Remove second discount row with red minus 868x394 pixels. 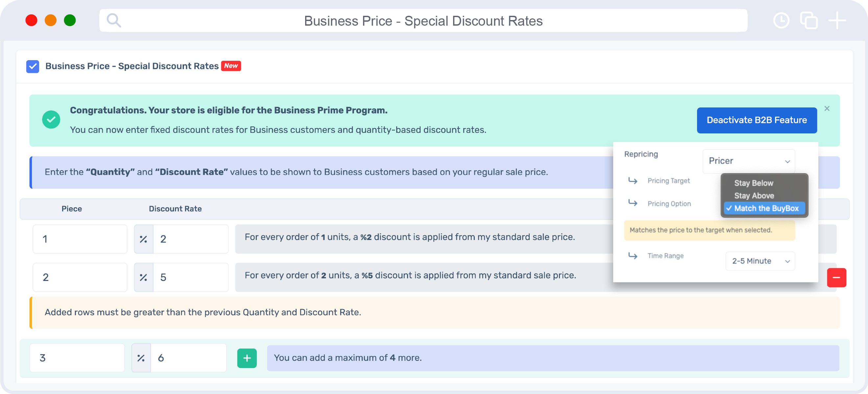836,277
